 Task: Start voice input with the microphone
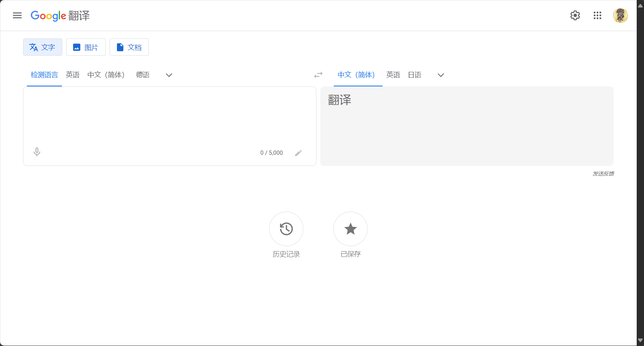pyautogui.click(x=37, y=152)
